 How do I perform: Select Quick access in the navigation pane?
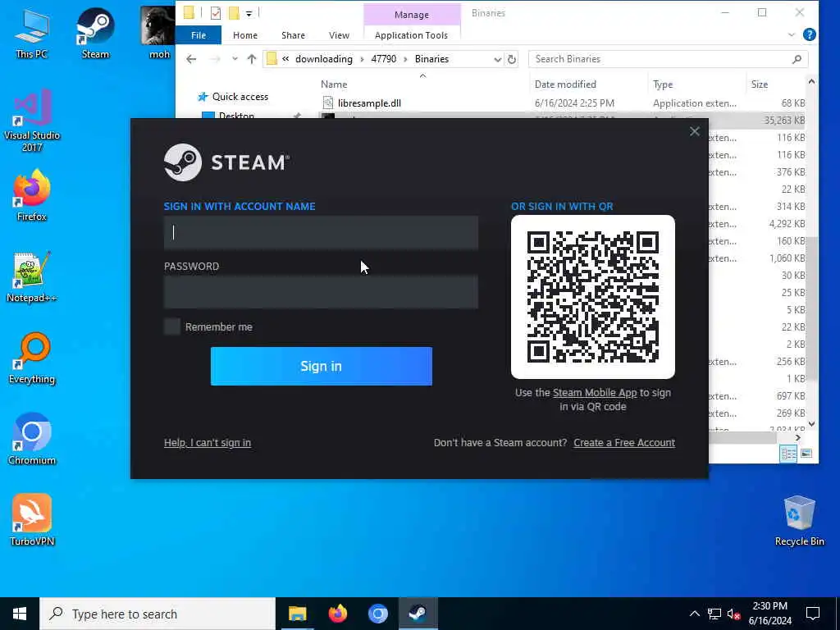tap(240, 97)
